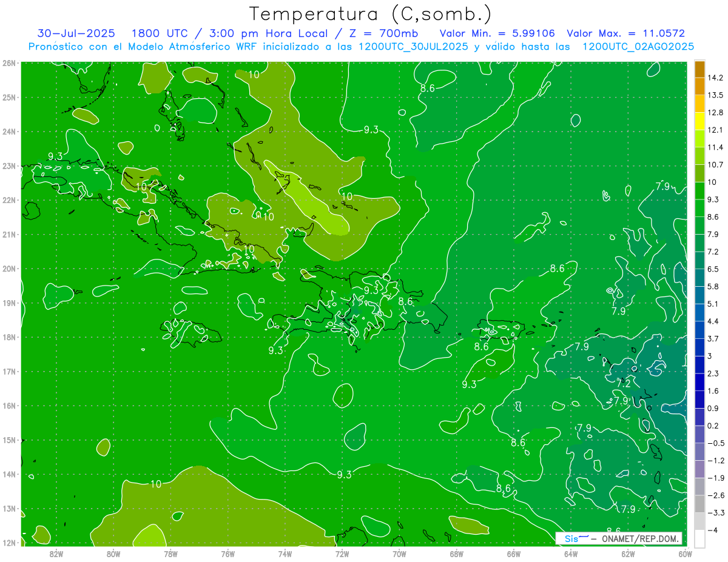Click the 74W longitude axis label
This screenshot has height=562, width=728.
[x=285, y=554]
